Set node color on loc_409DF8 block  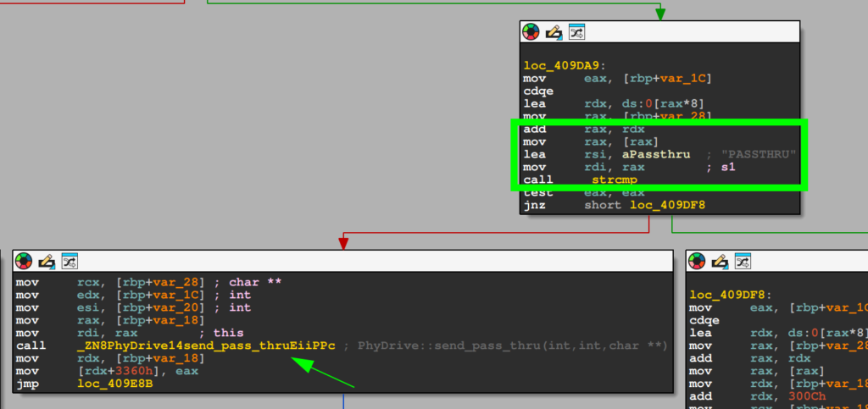point(697,261)
